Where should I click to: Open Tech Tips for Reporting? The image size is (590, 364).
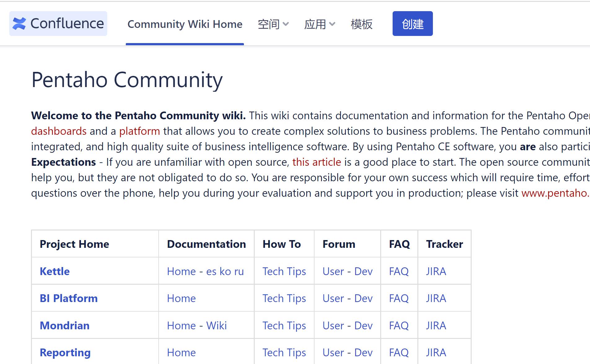284,353
